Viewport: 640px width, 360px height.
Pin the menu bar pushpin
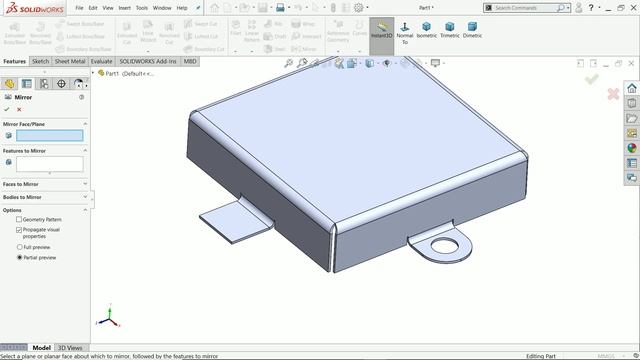coord(198,8)
